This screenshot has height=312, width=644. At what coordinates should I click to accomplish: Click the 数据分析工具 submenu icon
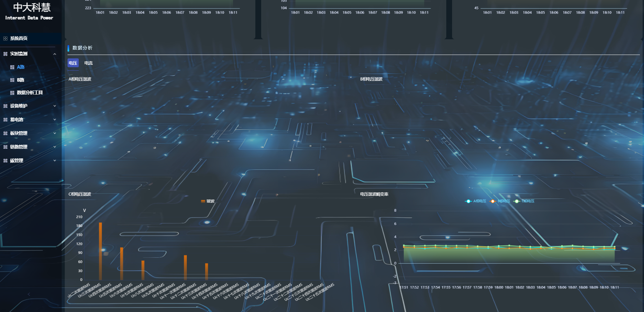tap(12, 93)
